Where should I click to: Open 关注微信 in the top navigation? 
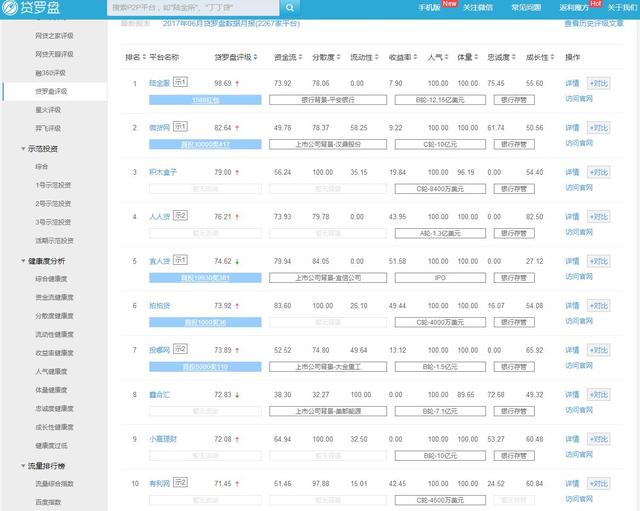pyautogui.click(x=478, y=8)
